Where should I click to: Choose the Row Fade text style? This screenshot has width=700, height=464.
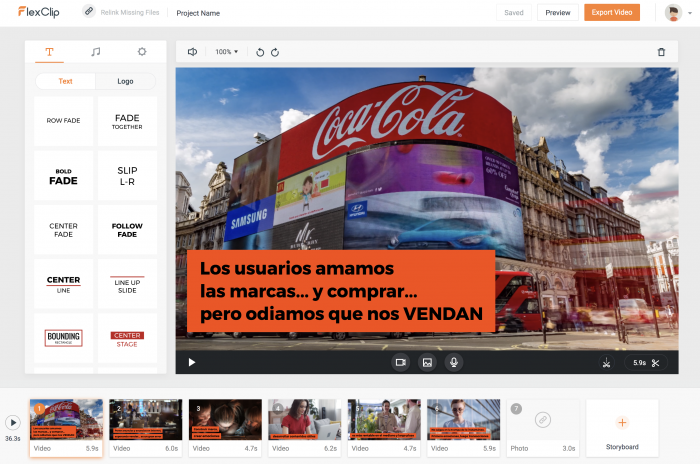(63, 121)
